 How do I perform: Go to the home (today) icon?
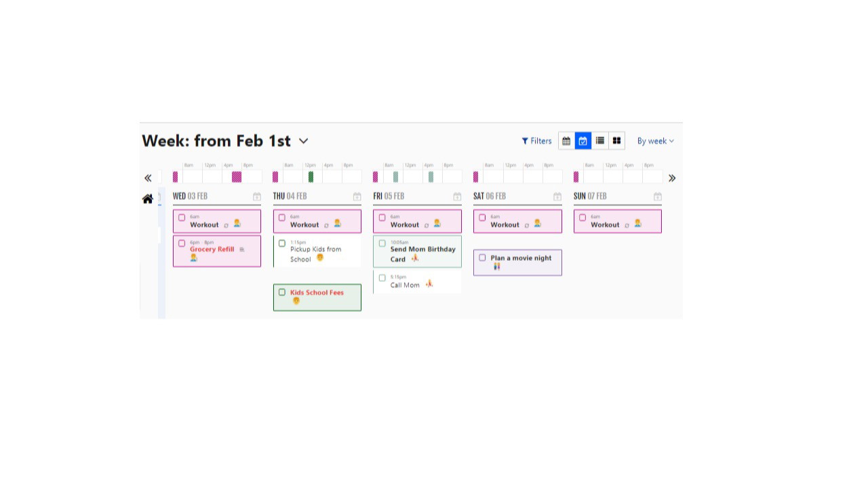(147, 199)
